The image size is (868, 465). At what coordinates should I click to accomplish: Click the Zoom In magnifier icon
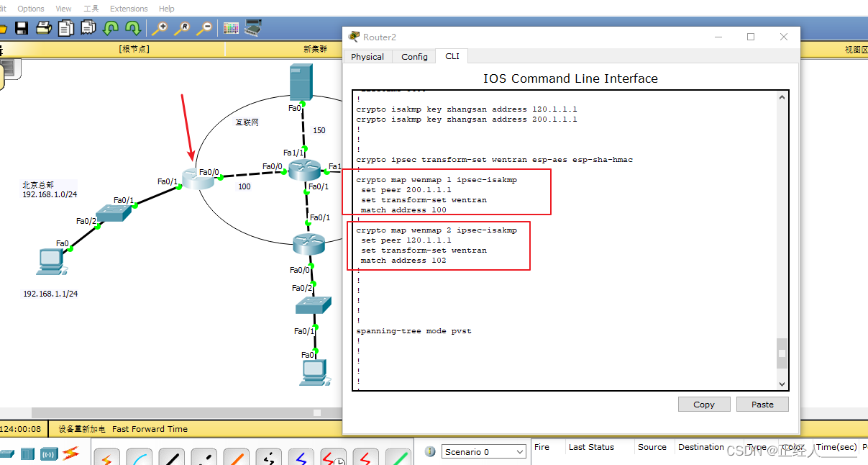160,28
